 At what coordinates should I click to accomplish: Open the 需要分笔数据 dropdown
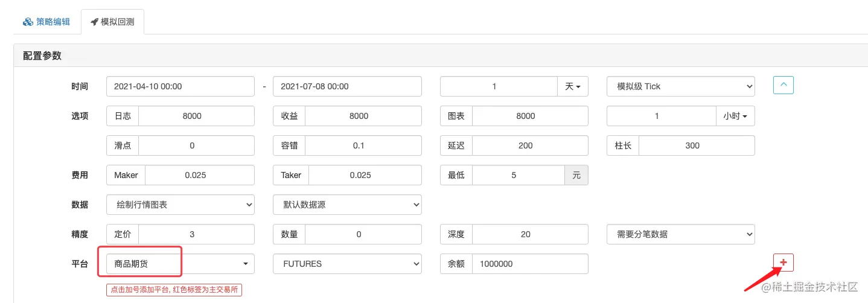(x=681, y=234)
